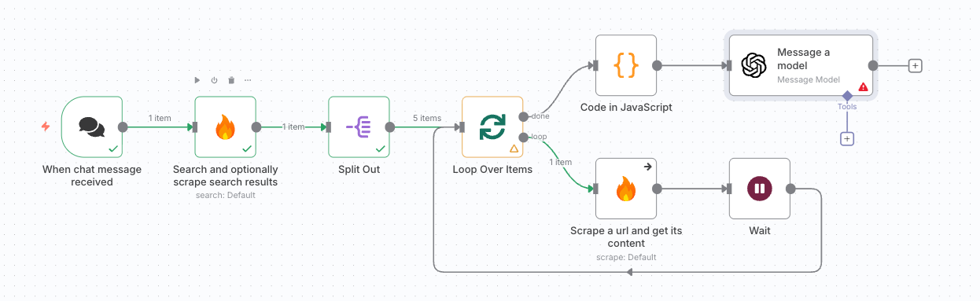Click the input connector of the Wait node
Viewport: 980px width, 301px height.
(728, 189)
